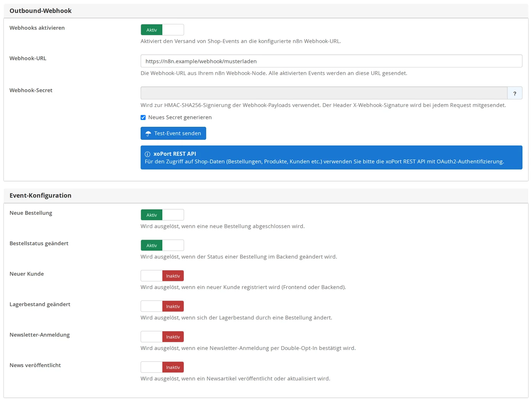This screenshot has height=401, width=532.
Task: Click the Neues Secret generieren label text
Action: [180, 117]
